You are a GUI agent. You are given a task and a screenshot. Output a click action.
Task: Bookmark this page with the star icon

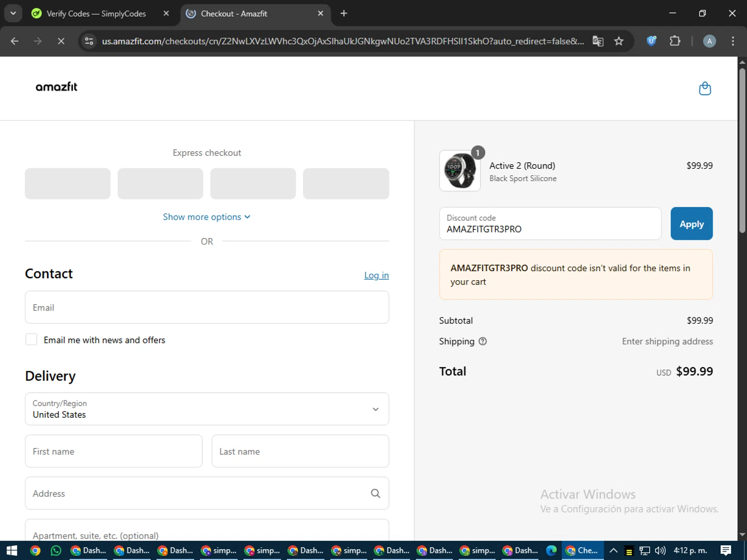pos(619,41)
